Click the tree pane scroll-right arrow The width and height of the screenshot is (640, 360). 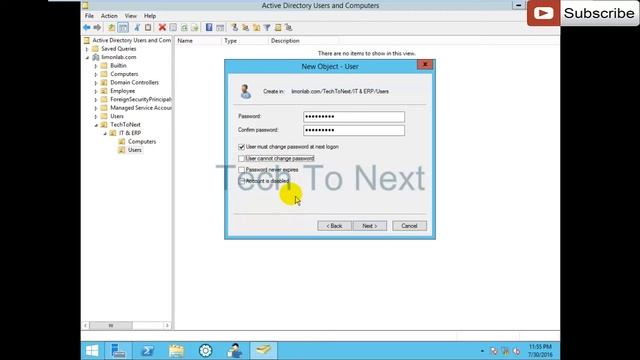click(x=167, y=325)
